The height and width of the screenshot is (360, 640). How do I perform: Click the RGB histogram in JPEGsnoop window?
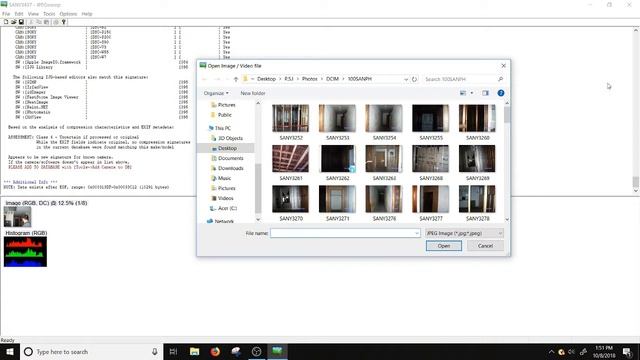point(25,252)
